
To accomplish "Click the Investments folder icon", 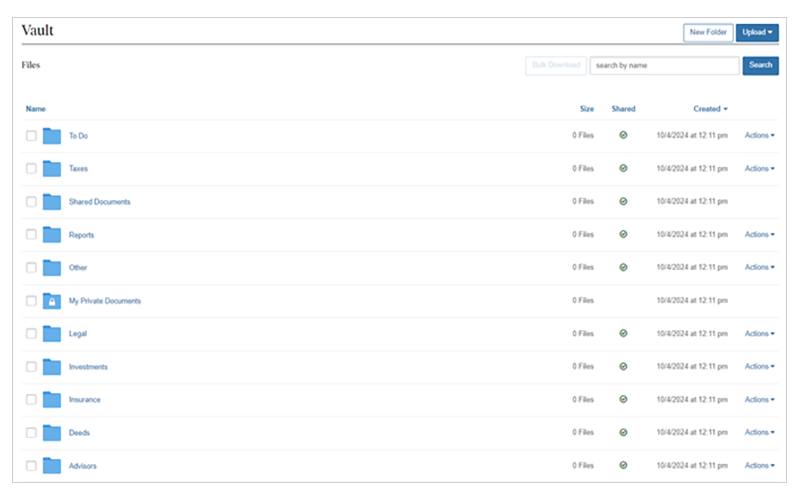I will coord(52,367).
